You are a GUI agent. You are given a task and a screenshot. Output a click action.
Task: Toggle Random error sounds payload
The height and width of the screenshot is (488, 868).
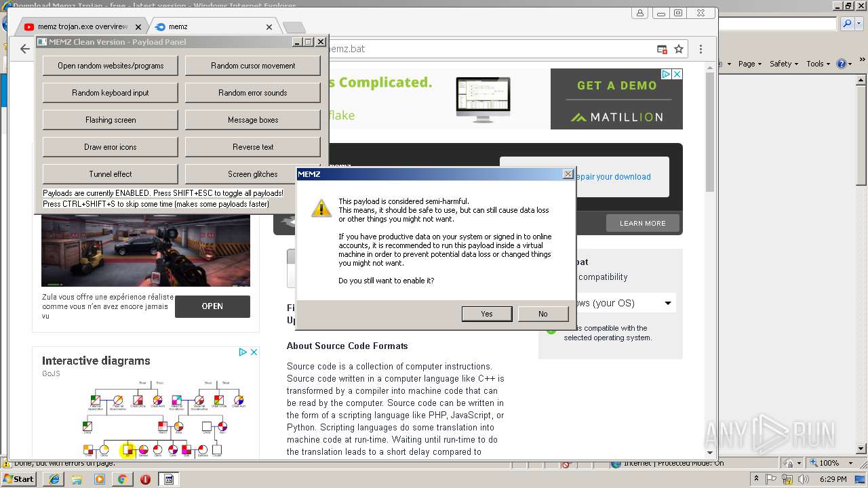click(x=253, y=93)
